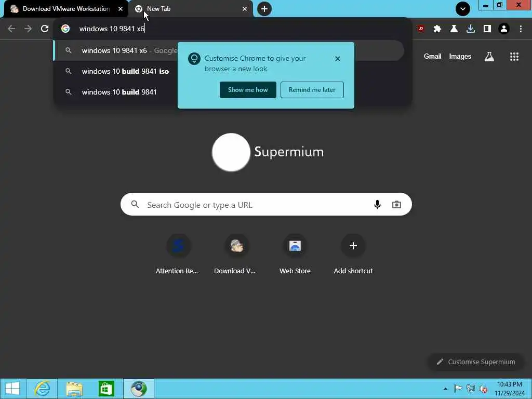
Task: Open the Downloads toolbar icon
Action: 471,29
